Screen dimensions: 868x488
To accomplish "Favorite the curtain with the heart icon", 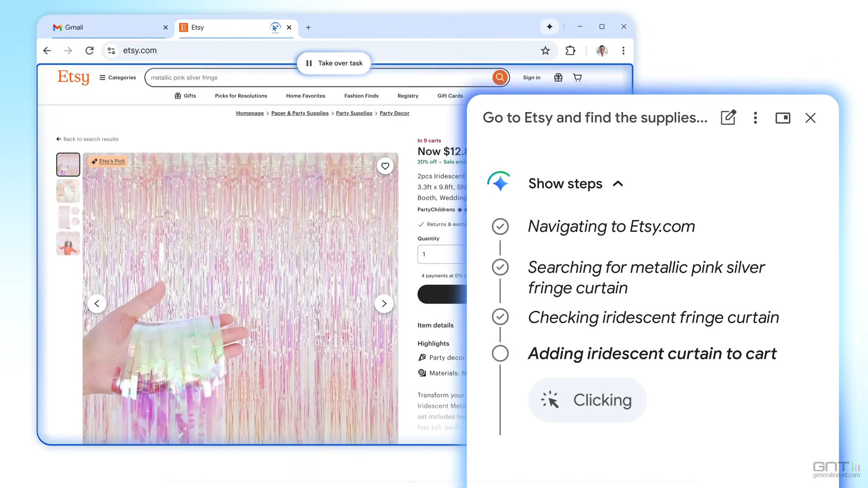I will click(x=385, y=166).
